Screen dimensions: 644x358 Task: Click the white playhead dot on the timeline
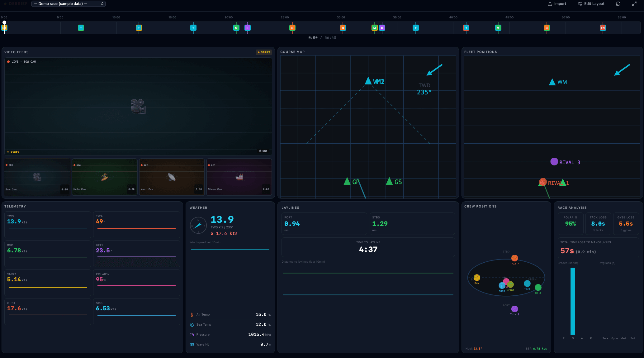4,22
